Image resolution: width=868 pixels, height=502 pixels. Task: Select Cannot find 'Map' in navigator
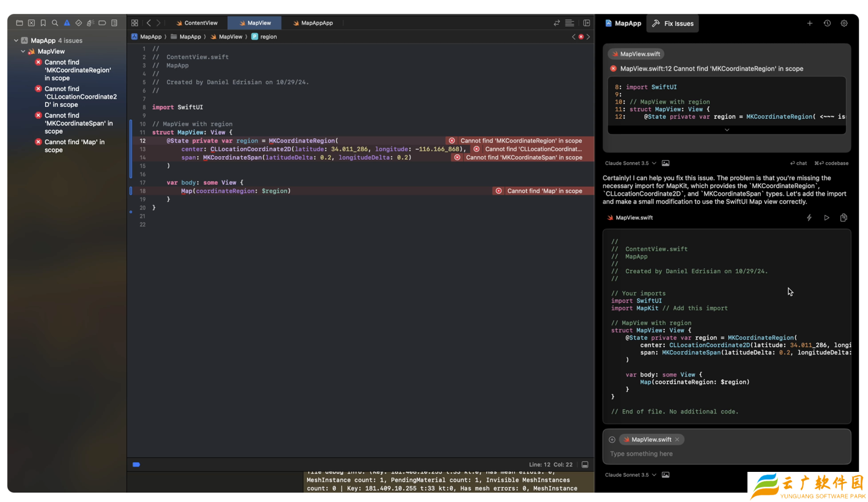pos(69,146)
